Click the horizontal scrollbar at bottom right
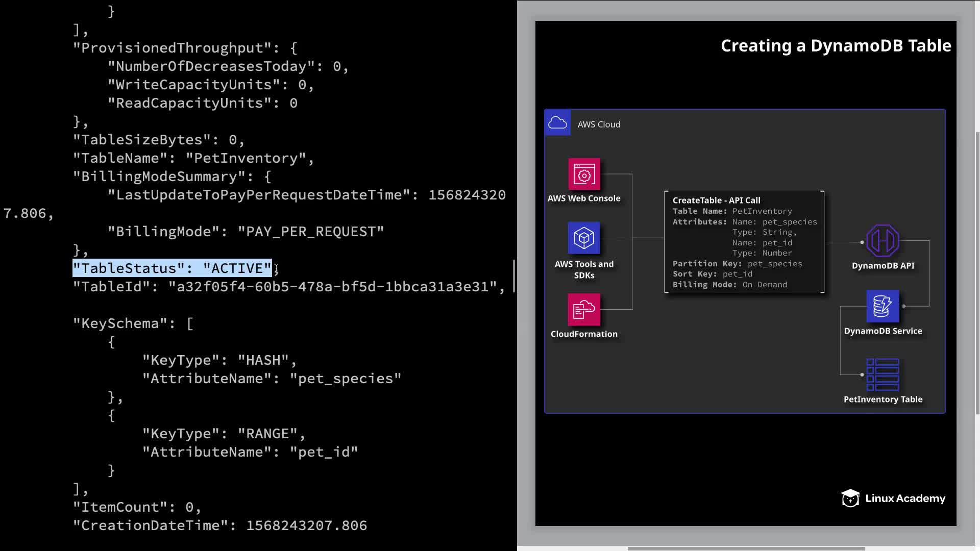The width and height of the screenshot is (980, 551). pos(745,548)
